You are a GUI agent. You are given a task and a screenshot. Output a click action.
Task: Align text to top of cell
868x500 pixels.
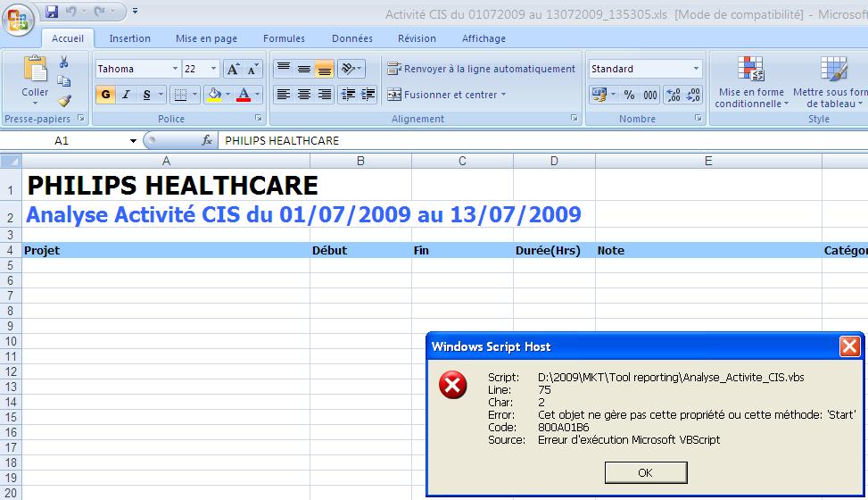[284, 69]
